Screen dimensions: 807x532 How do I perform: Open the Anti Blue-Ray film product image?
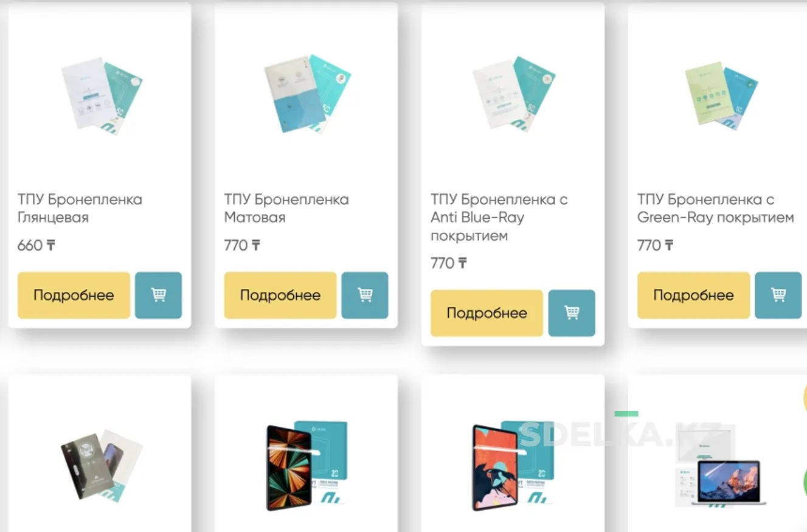pos(514,94)
